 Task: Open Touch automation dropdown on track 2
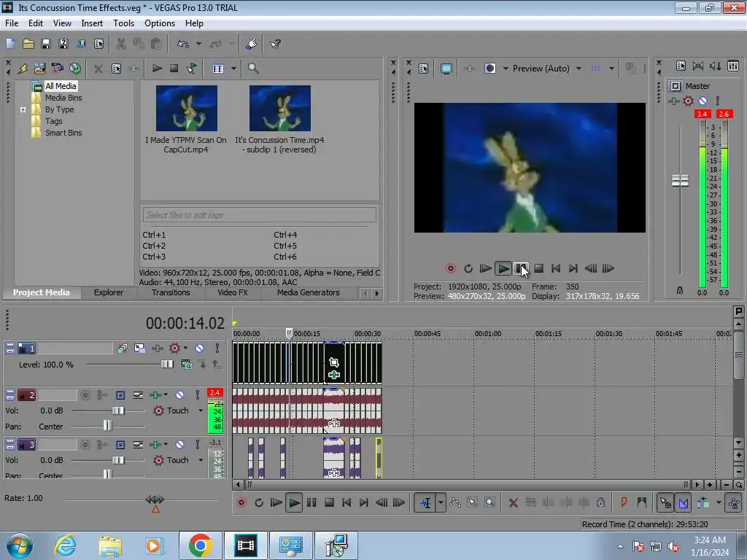click(x=201, y=411)
